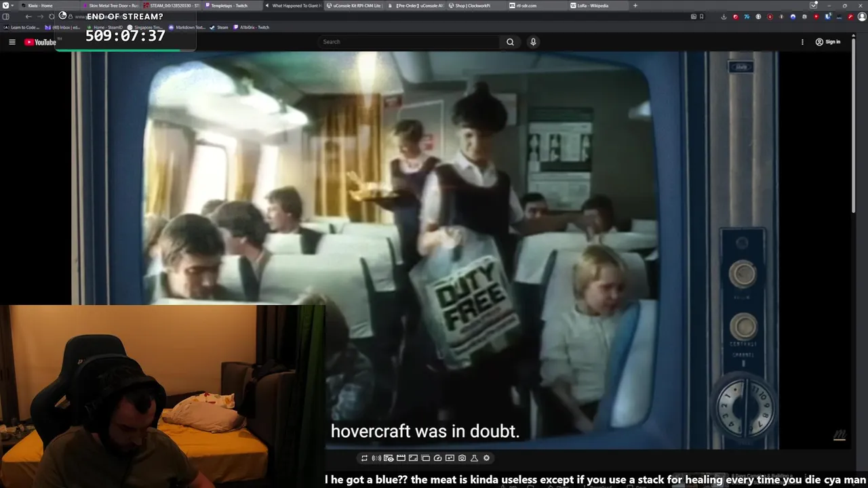
Task: Open the enhancer settings gear icon
Action: click(x=486, y=458)
